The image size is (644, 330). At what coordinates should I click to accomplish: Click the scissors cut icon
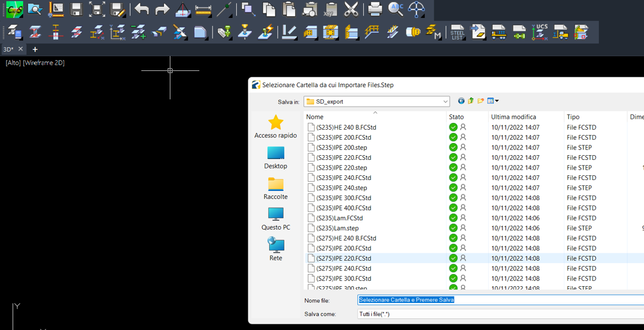point(351,9)
